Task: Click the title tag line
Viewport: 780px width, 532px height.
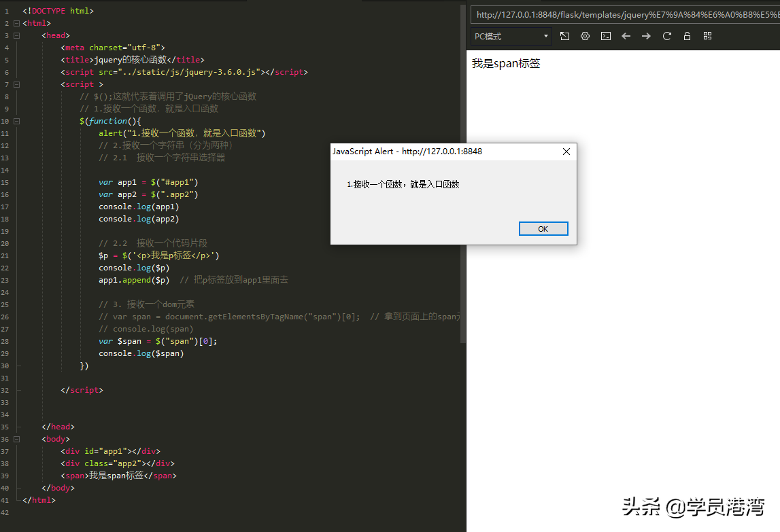Action: pyautogui.click(x=133, y=60)
